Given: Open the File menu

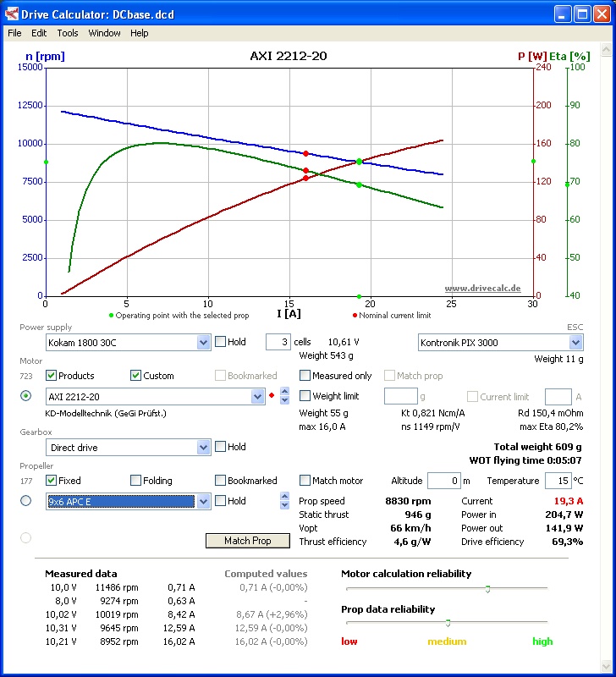Looking at the screenshot, I should tap(14, 33).
